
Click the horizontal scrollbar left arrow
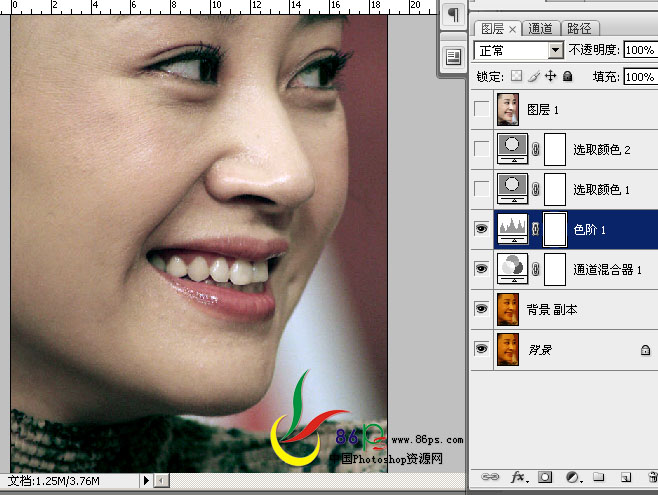(162, 481)
